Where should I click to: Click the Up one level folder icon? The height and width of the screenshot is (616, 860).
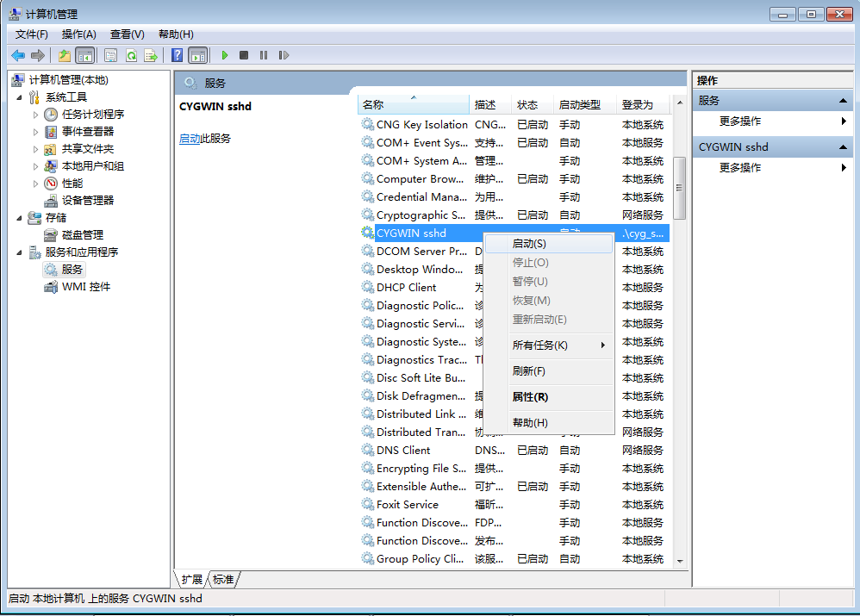click(x=65, y=55)
